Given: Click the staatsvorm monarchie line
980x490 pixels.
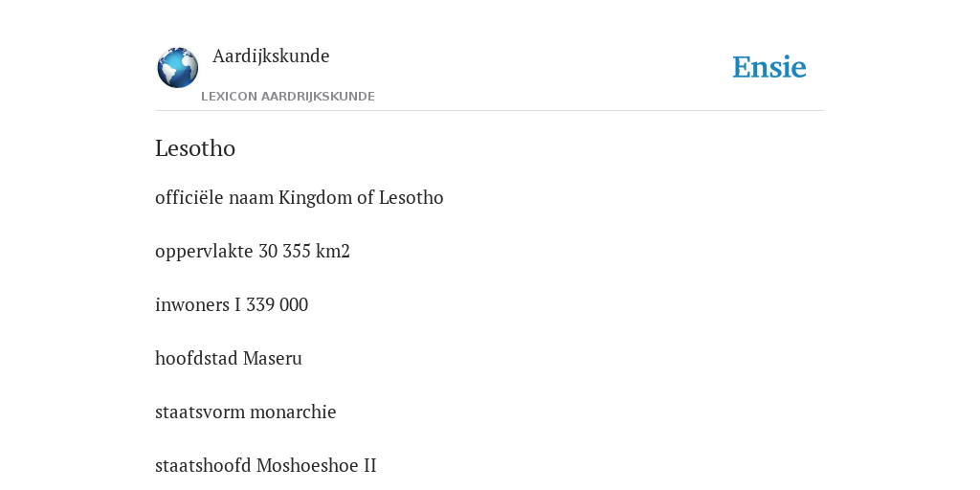Looking at the screenshot, I should (x=246, y=412).
